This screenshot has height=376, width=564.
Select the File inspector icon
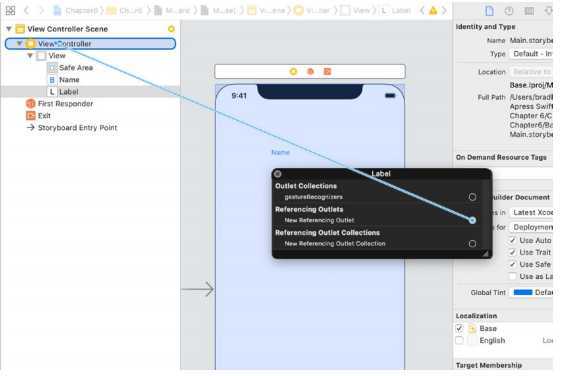coord(489,11)
